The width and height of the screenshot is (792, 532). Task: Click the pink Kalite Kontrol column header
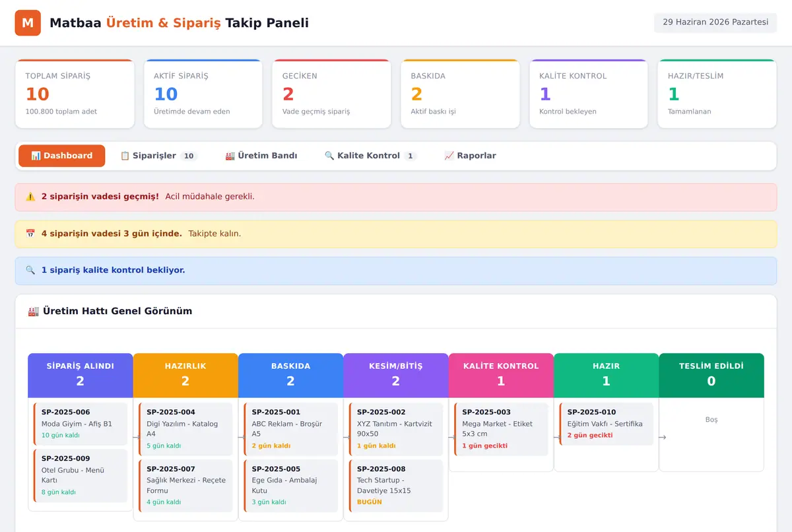[501, 375]
